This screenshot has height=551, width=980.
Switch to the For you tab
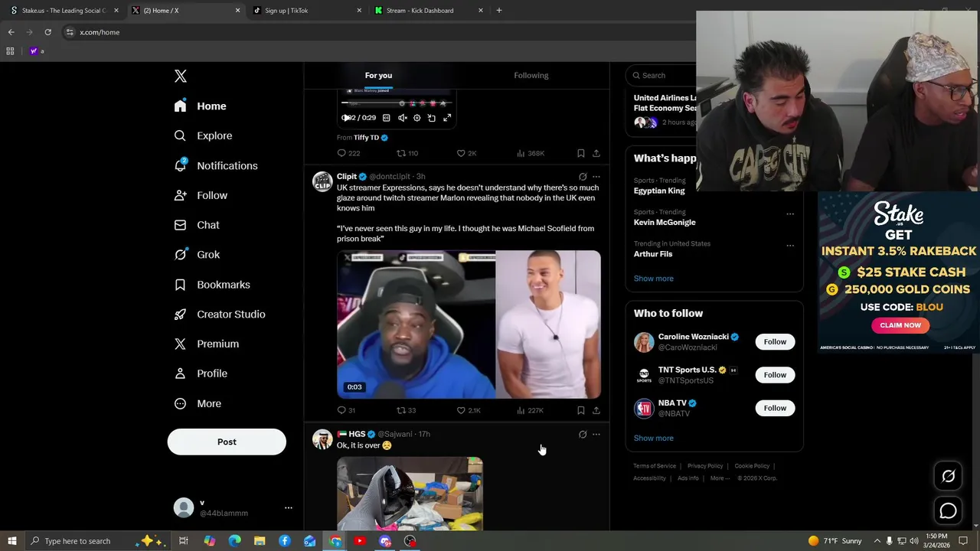[378, 75]
